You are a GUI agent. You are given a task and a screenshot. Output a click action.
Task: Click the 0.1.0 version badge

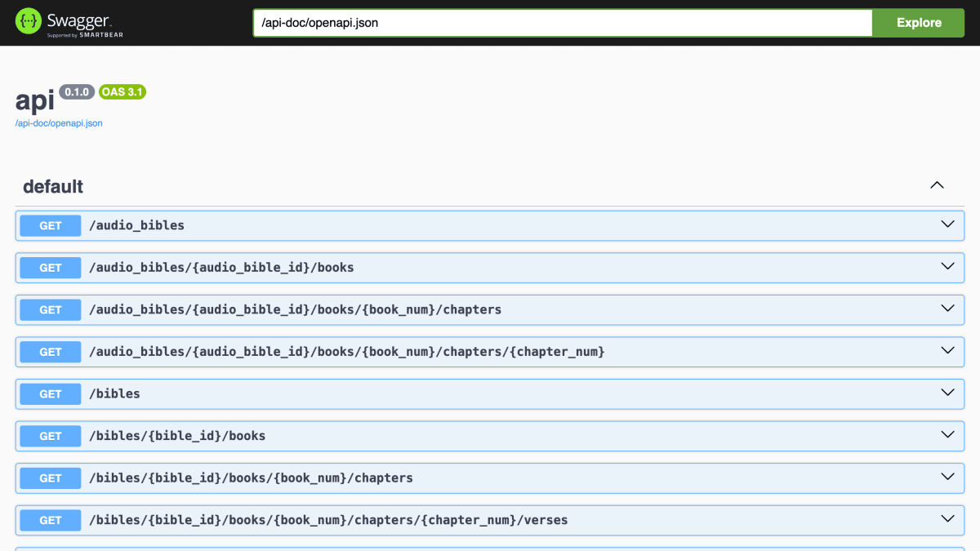point(77,91)
